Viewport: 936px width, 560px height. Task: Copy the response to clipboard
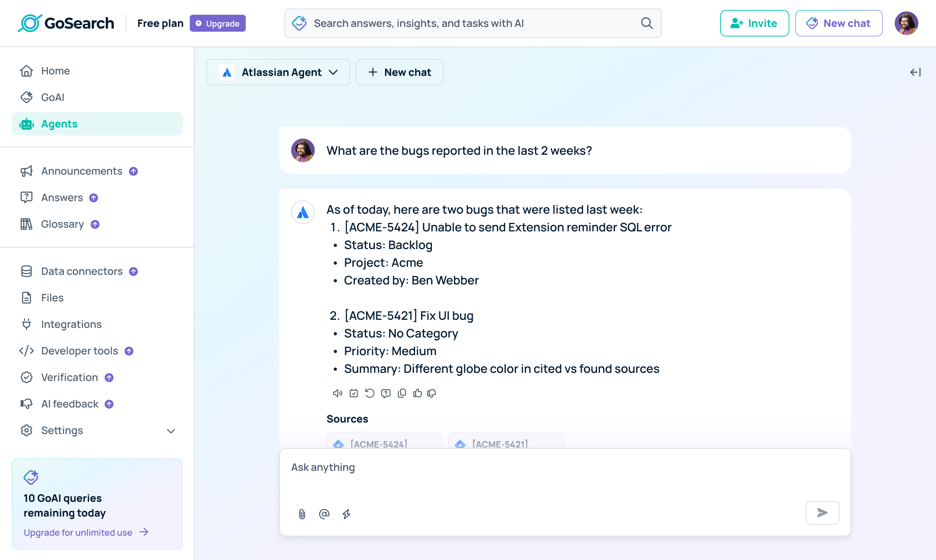[402, 393]
